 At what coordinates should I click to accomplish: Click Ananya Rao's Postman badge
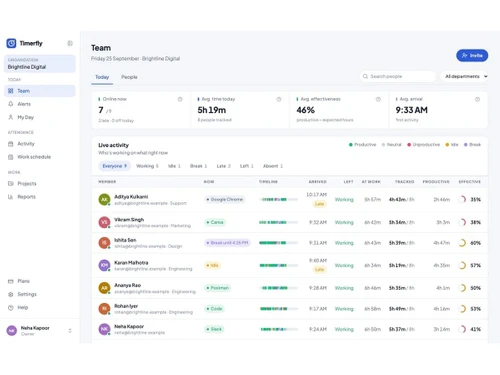click(218, 288)
